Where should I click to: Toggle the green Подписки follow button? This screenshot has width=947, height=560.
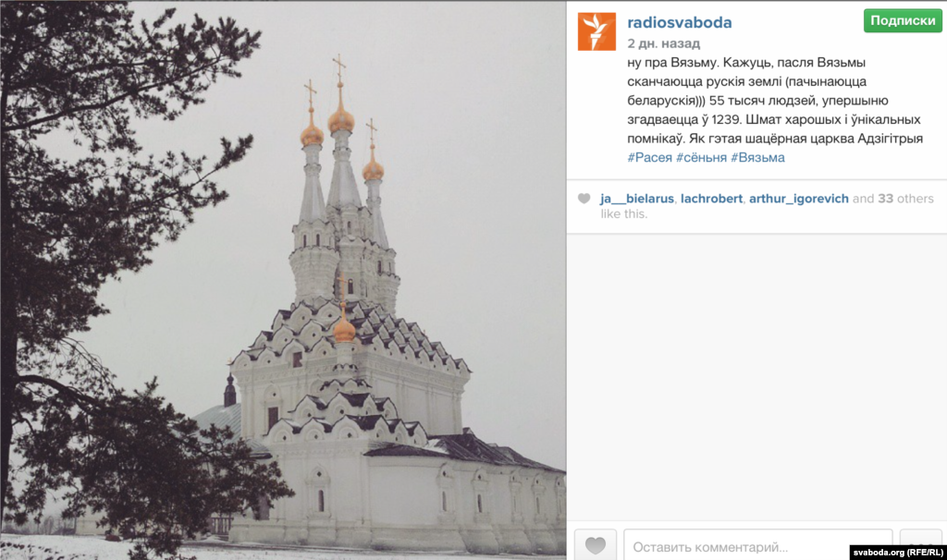point(903,20)
